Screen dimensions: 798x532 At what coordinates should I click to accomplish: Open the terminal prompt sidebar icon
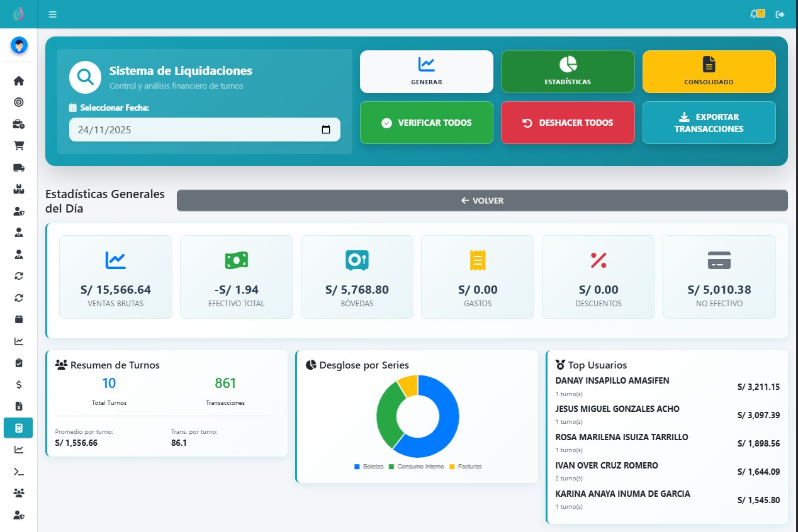(19, 471)
